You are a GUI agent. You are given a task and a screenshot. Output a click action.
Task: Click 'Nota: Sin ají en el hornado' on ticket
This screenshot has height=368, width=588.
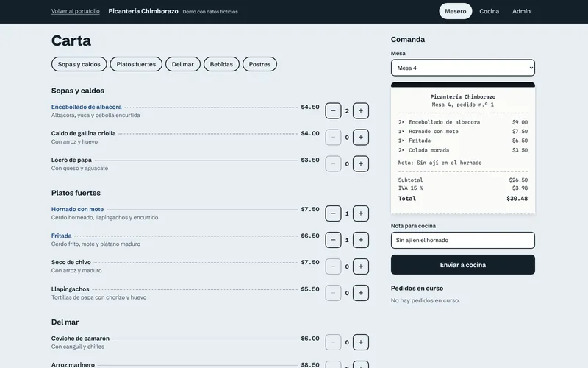click(440, 163)
